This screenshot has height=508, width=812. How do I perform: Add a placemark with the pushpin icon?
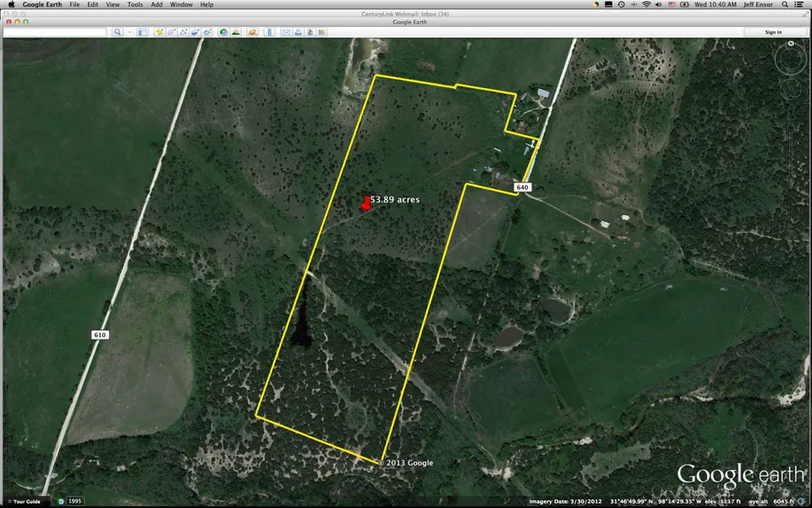[158, 32]
